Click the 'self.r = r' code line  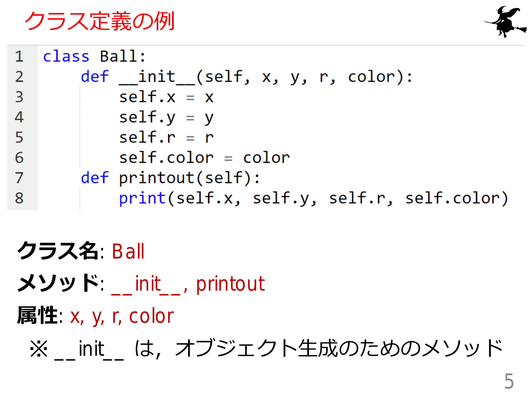166,137
